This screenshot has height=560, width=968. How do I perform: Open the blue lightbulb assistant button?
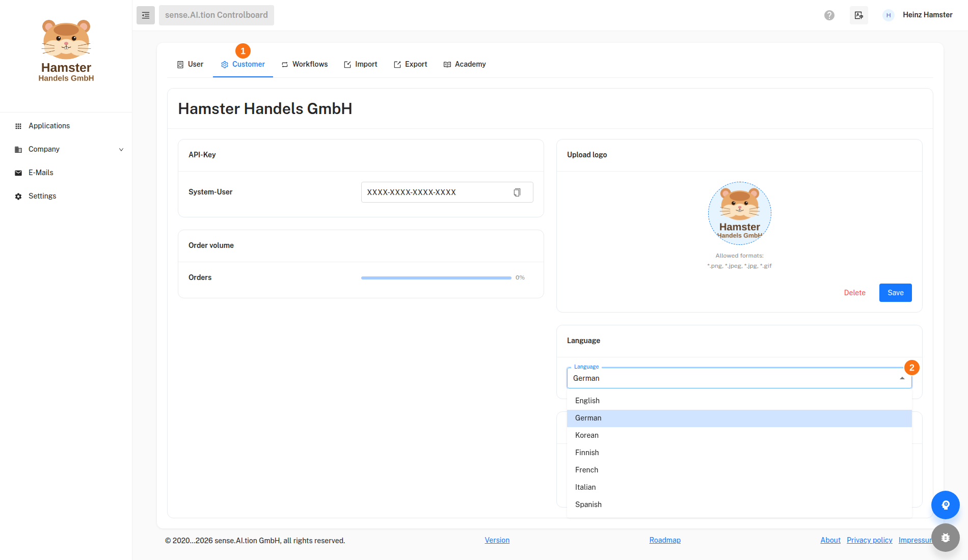pyautogui.click(x=946, y=505)
